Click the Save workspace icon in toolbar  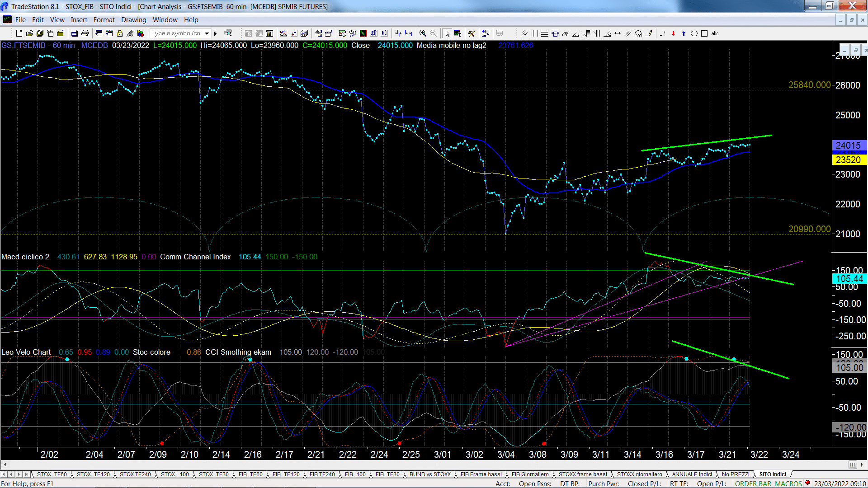pyautogui.click(x=40, y=33)
